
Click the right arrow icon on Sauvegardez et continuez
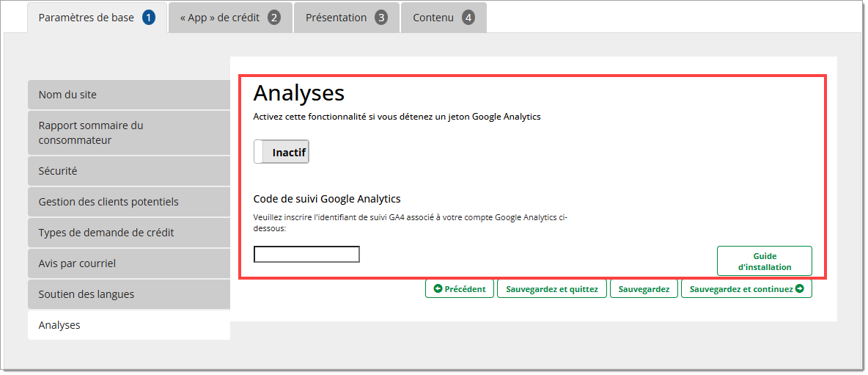799,289
